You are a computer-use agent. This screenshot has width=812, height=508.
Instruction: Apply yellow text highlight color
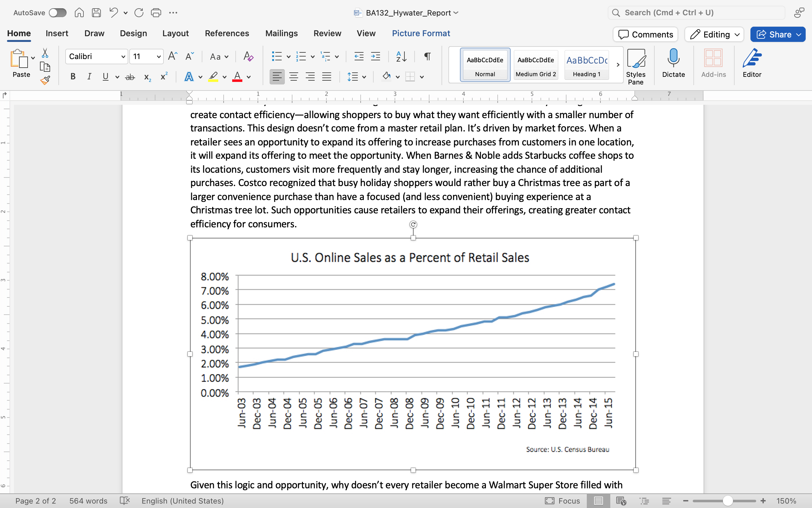[x=213, y=77]
